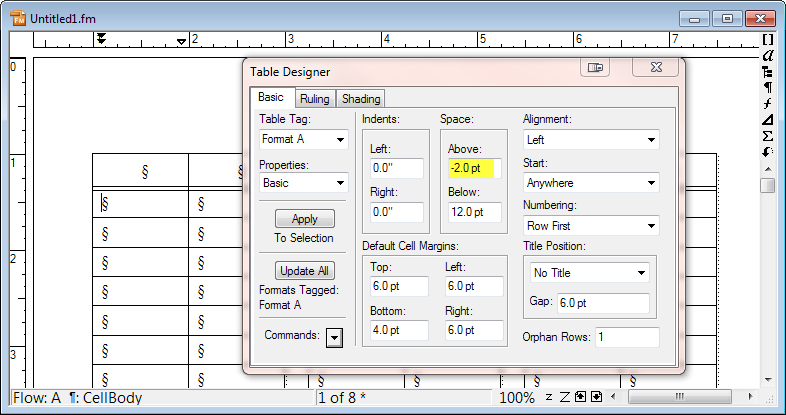The height and width of the screenshot is (415, 786).
Task: Click the graphics triangle tool icon
Action: click(x=768, y=119)
